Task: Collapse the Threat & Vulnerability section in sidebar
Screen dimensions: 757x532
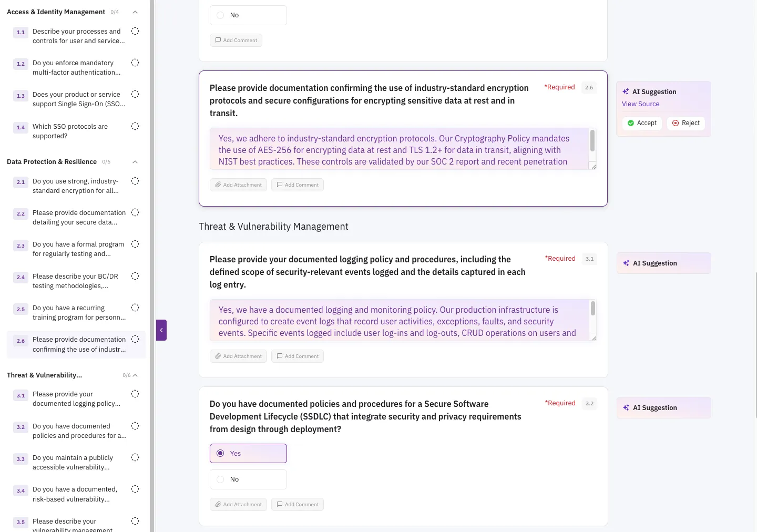Action: coord(135,375)
